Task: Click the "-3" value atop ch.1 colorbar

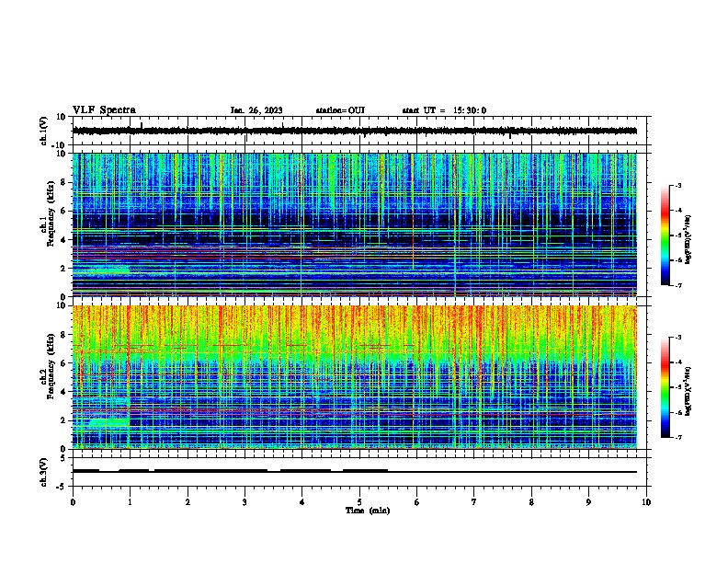Action: [x=677, y=185]
